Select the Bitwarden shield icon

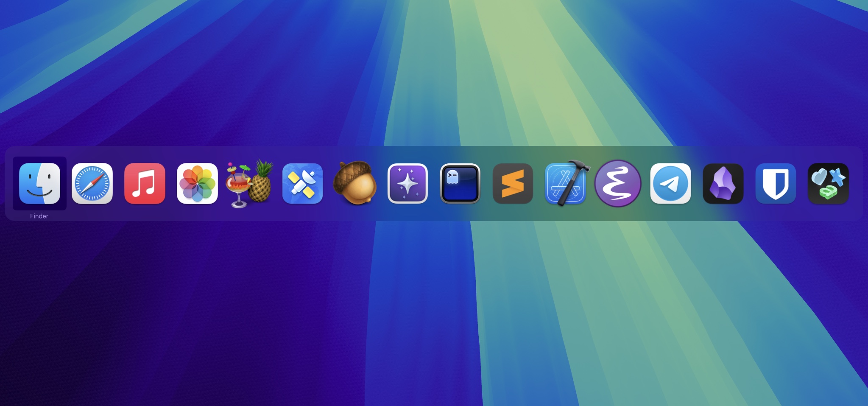click(776, 183)
